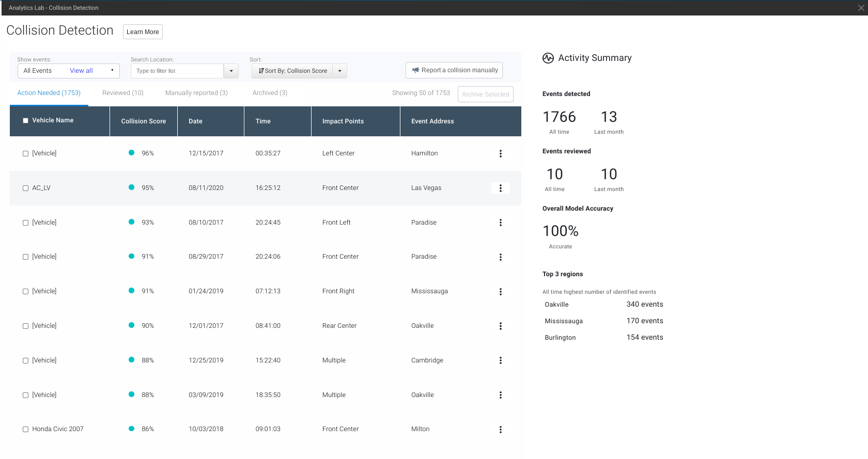Switch to the Reviewed (10) tab
This screenshot has height=459, width=868.
pos(122,93)
